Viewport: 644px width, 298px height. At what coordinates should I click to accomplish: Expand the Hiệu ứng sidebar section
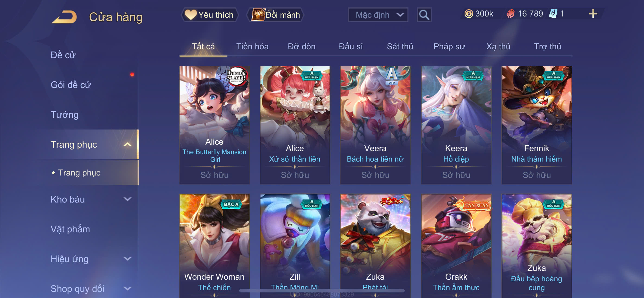[x=128, y=259]
